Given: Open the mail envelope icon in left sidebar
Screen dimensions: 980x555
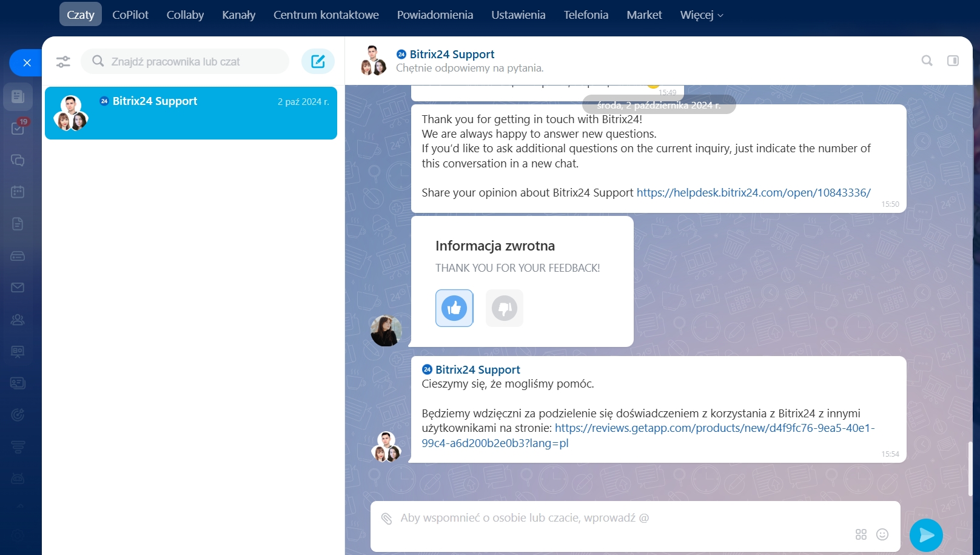Looking at the screenshot, I should click(18, 288).
